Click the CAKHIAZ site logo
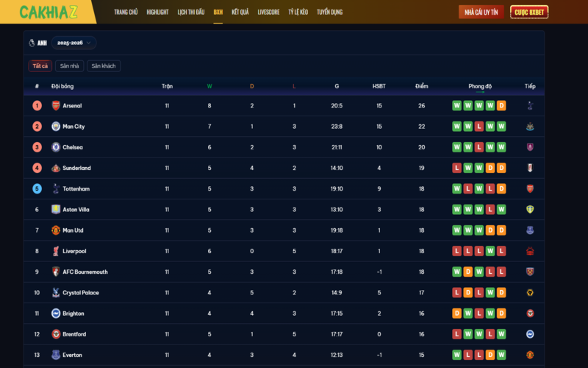This screenshot has width=588, height=368. pos(48,13)
